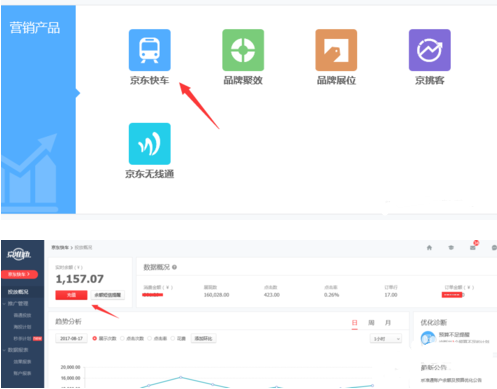Image resolution: width=497 pixels, height=389 pixels.
Task: Open the 京东快车 train icon
Action: [x=150, y=50]
